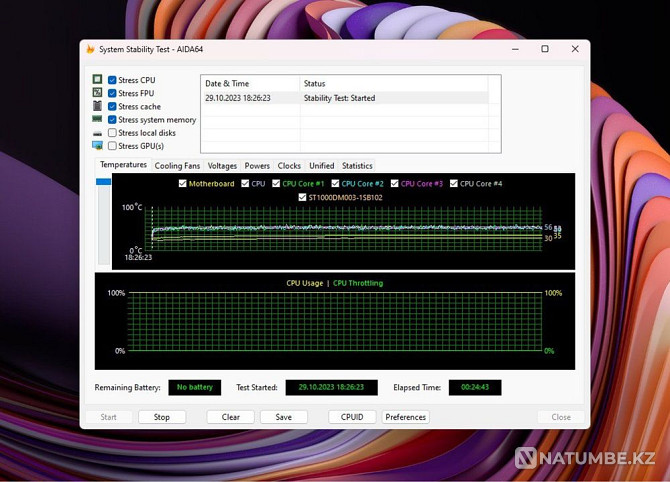This screenshot has height=482, width=670.
Task: Uncheck the Stress cache checkbox
Action: point(112,106)
